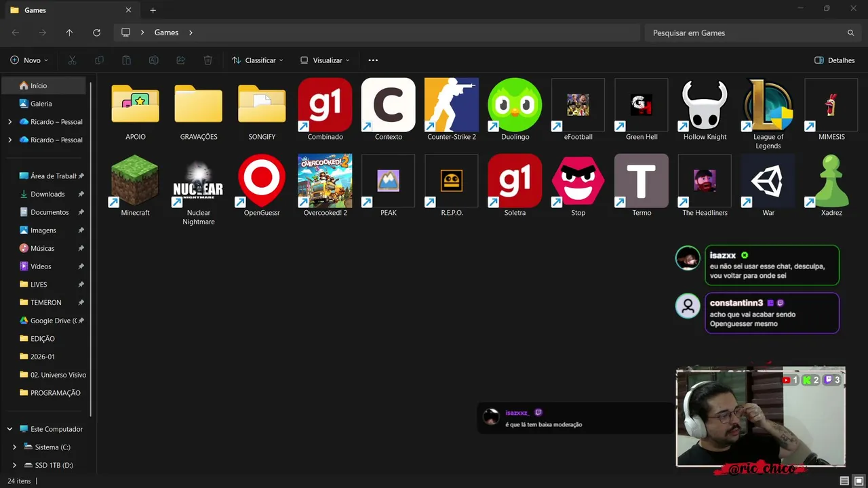Select the Contexto shortcut icon

[389, 104]
